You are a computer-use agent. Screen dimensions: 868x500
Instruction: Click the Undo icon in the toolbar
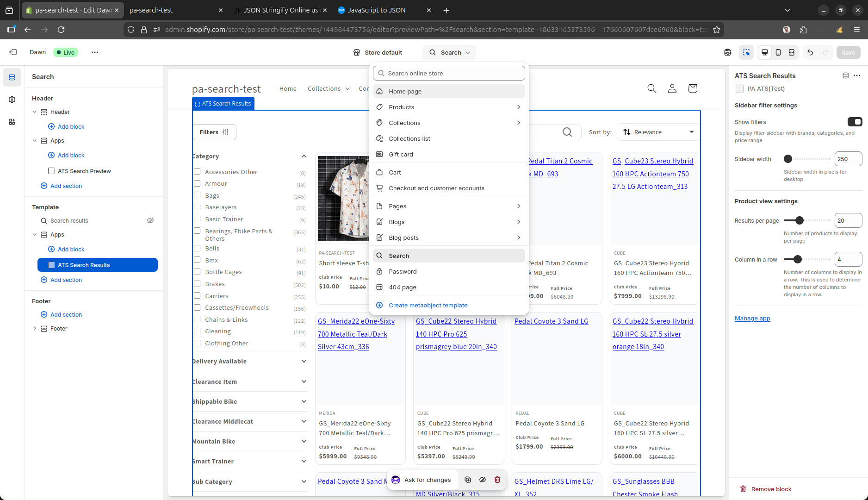point(810,52)
